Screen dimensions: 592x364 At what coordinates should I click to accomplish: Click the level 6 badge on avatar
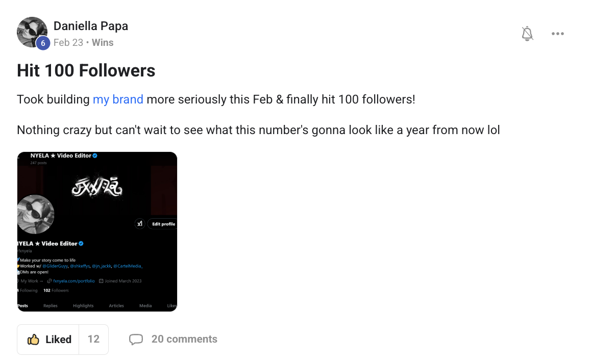click(43, 43)
